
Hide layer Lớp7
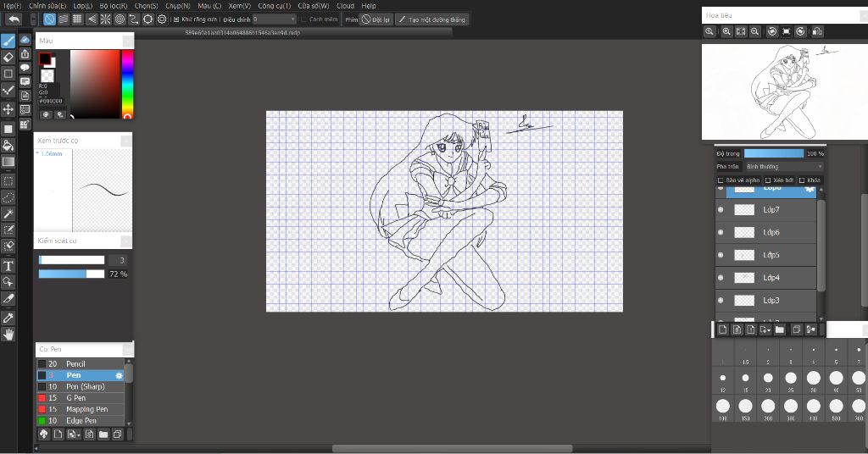pyautogui.click(x=721, y=209)
